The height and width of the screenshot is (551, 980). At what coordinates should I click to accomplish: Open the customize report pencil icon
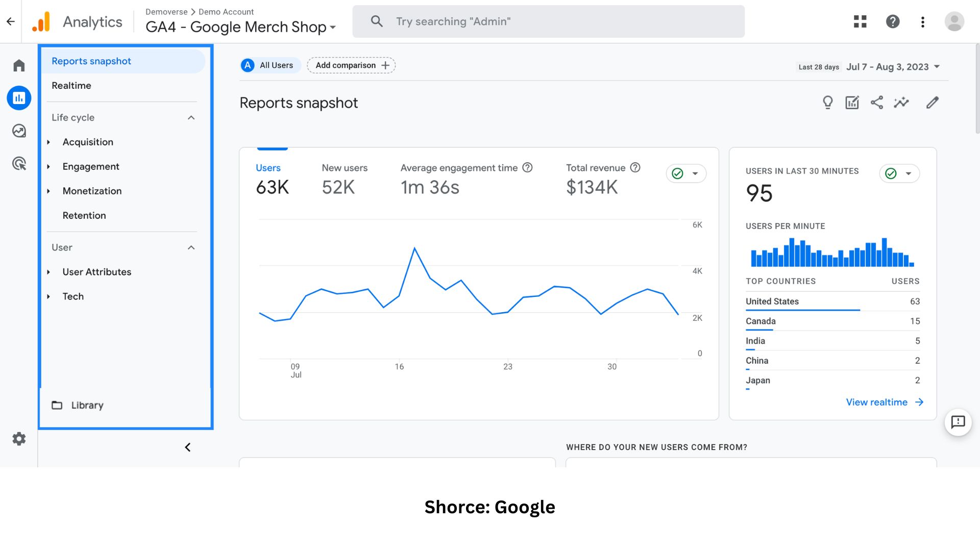(932, 103)
